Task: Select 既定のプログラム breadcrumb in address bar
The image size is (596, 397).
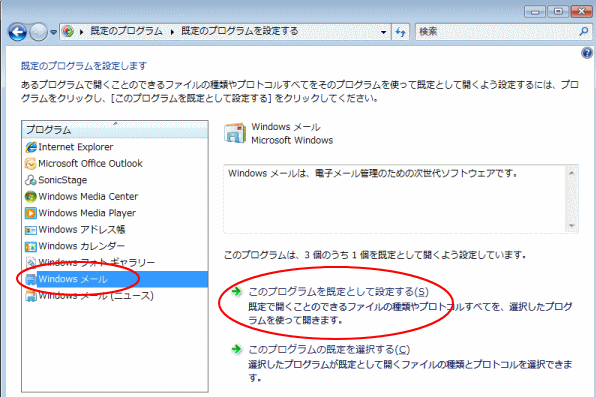Action: click(126, 31)
